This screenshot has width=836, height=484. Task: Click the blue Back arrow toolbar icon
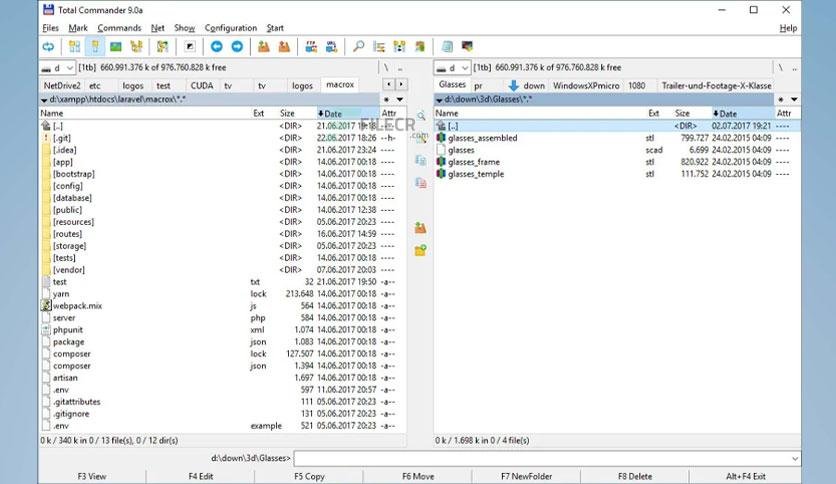pos(216,47)
